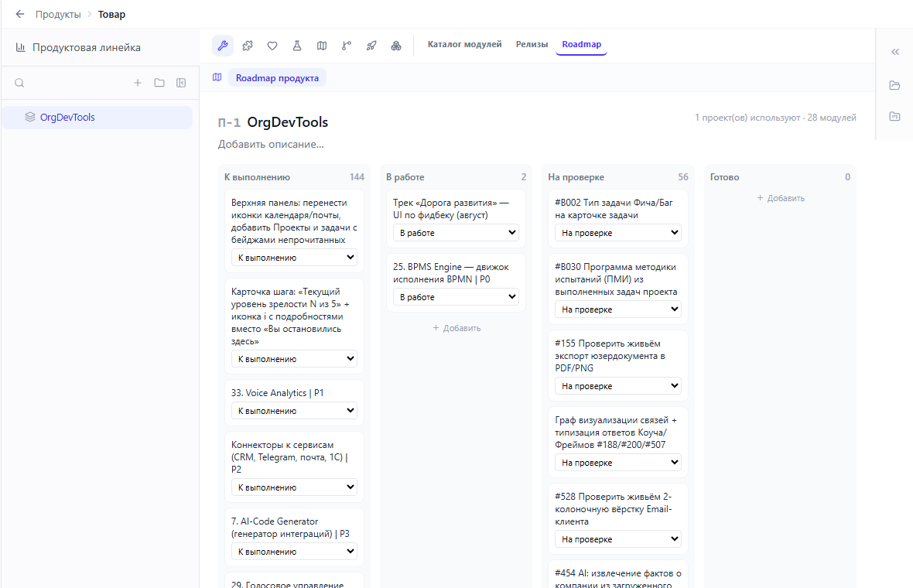Click the map icon left of Roadmap продукта
Image resolution: width=913 pixels, height=588 pixels.
(217, 77)
